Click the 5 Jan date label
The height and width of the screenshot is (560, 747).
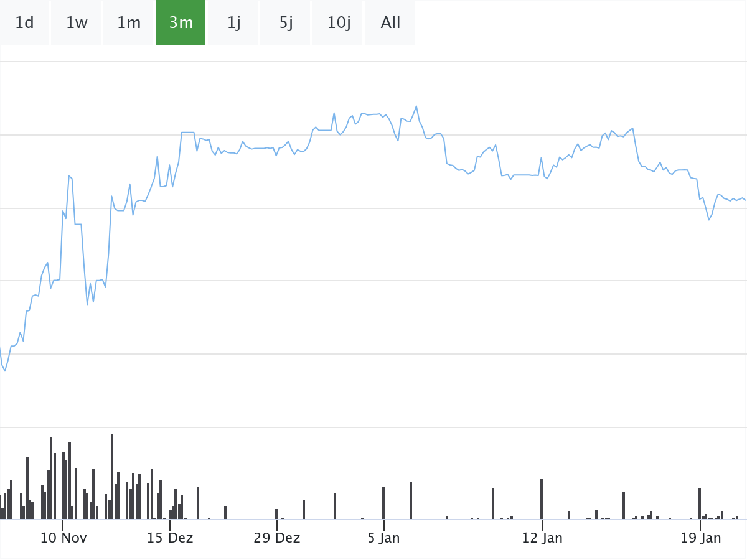pyautogui.click(x=383, y=538)
